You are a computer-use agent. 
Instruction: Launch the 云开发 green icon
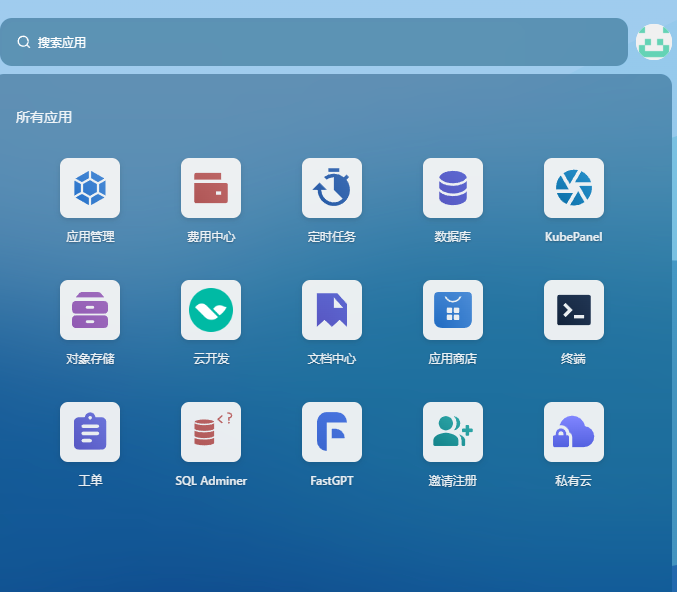click(211, 310)
